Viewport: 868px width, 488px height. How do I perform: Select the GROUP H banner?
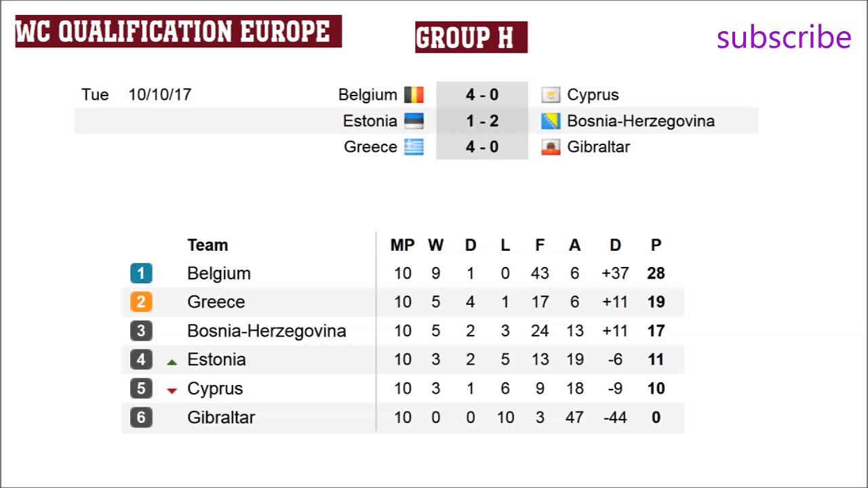[471, 37]
